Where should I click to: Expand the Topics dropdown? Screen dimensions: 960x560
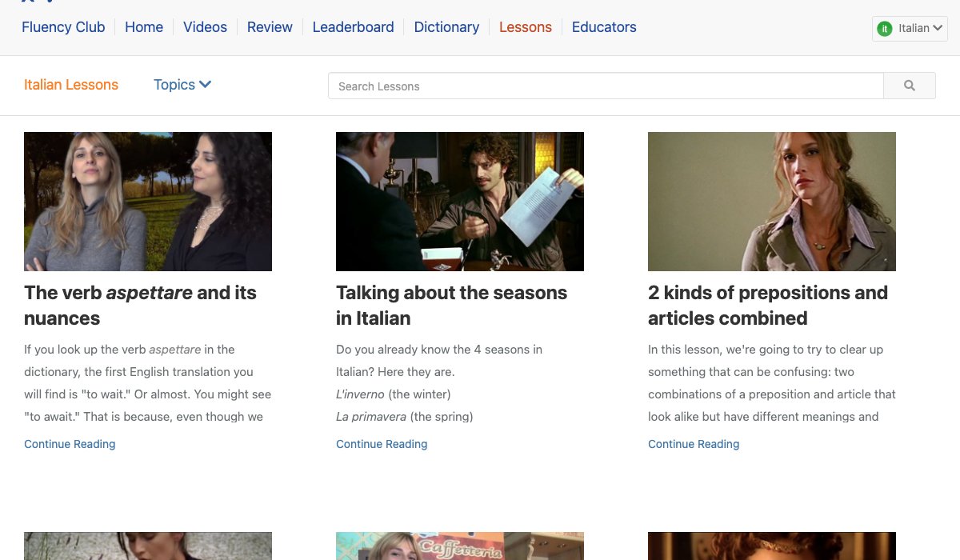coord(182,85)
